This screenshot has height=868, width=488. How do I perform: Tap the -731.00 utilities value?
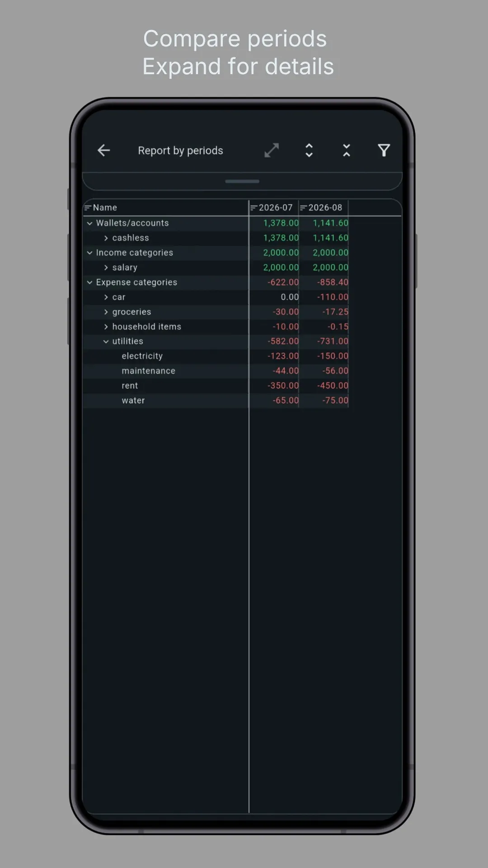click(x=333, y=341)
